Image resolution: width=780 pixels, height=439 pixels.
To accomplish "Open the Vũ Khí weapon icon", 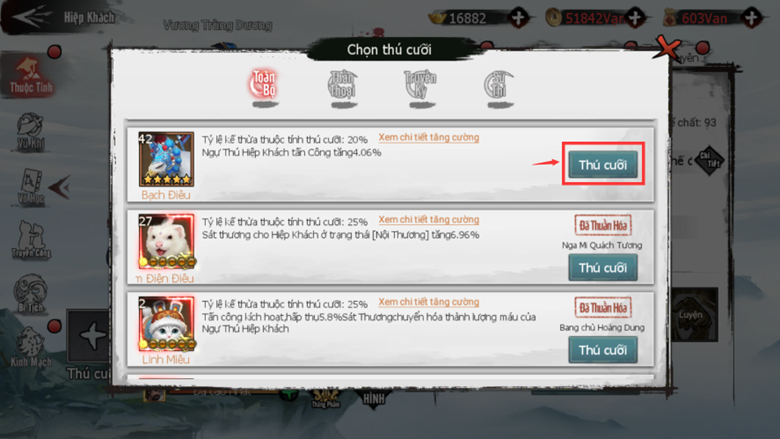I will click(30, 131).
